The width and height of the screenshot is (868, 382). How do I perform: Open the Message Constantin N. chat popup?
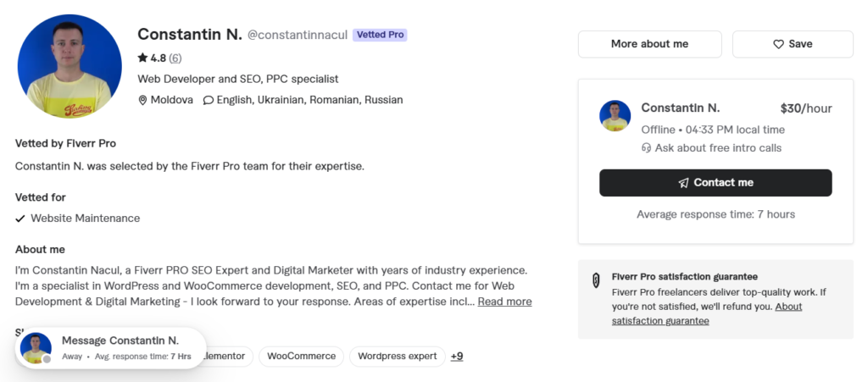tap(111, 348)
